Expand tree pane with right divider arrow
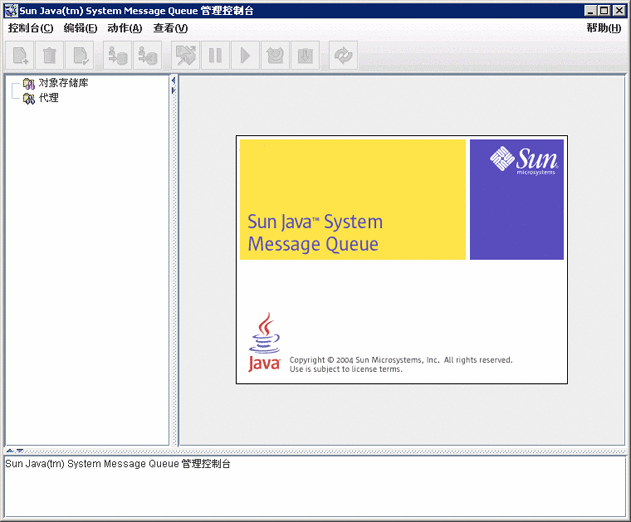631x522 pixels. click(173, 91)
